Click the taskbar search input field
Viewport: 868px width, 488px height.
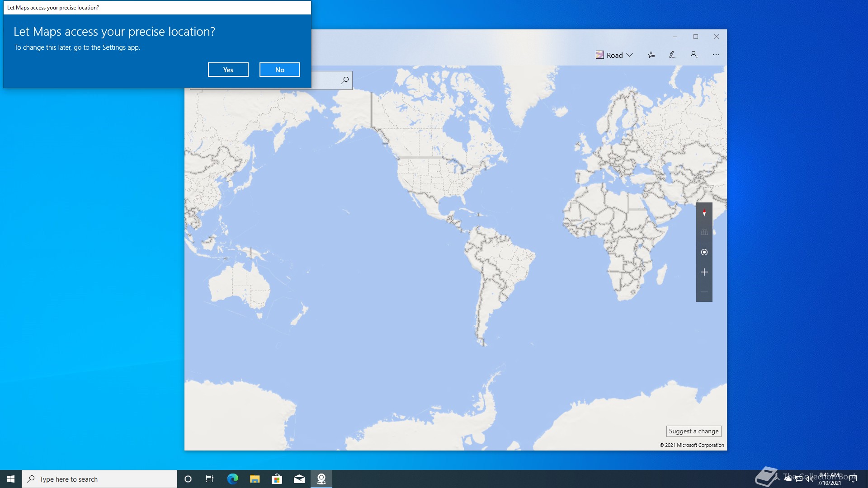pyautogui.click(x=99, y=479)
